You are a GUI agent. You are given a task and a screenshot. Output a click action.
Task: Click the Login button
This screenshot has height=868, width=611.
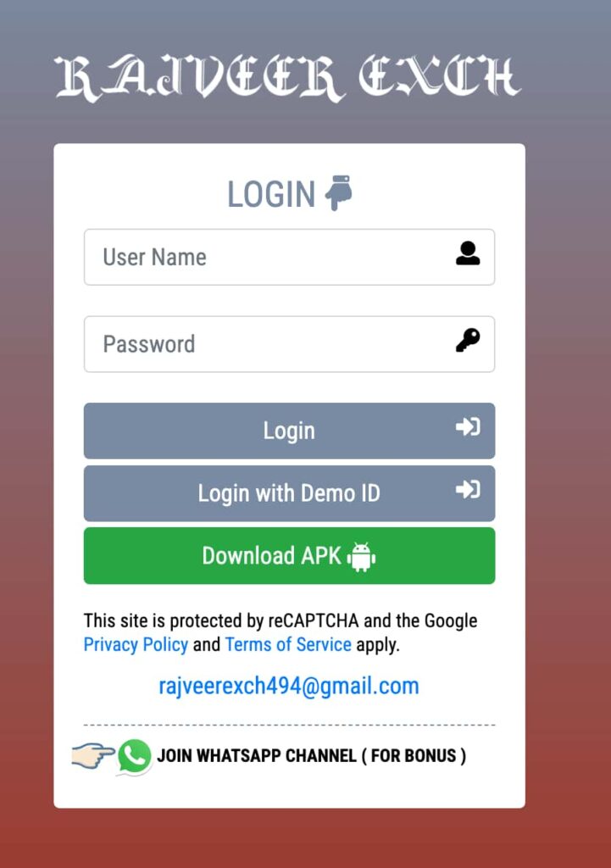click(x=290, y=431)
